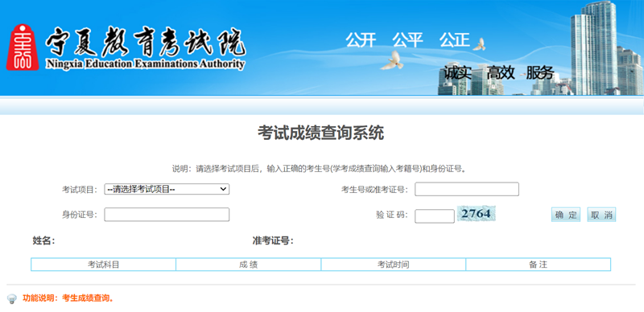The image size is (644, 312).
Task: Refresh the captcha image 2764
Action: 477,213
